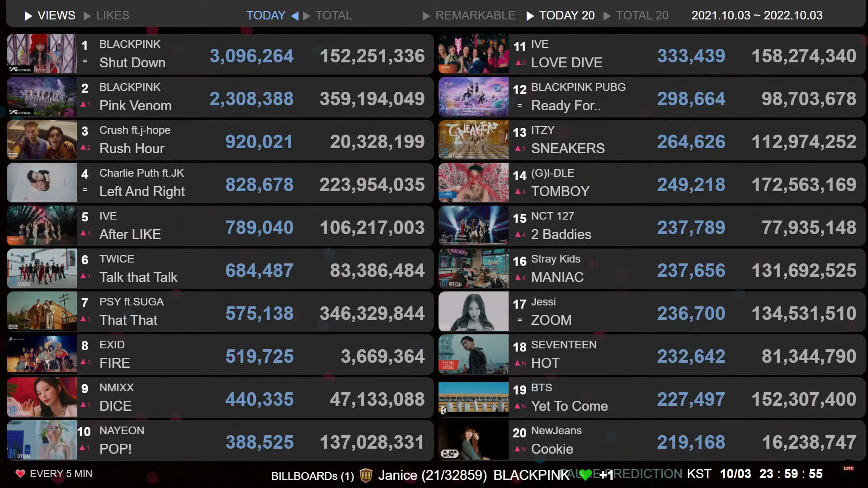Click the arrow icon before TOTAL 20
Viewport: 868px width, 488px height.
click(x=607, y=16)
